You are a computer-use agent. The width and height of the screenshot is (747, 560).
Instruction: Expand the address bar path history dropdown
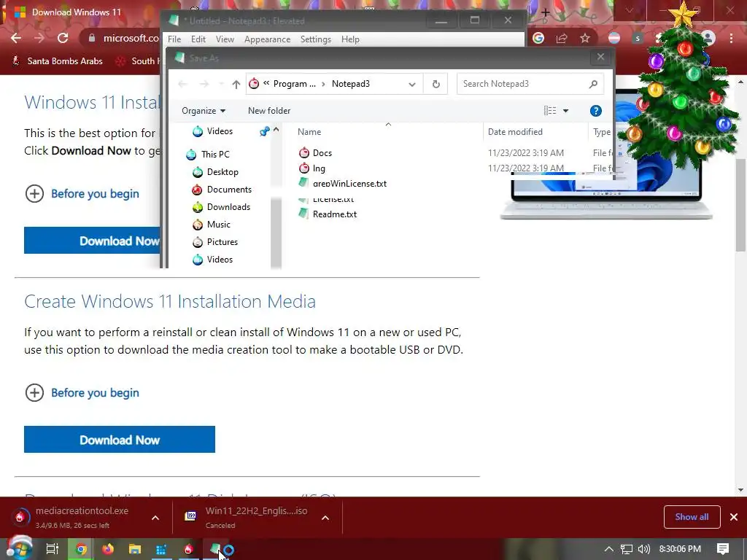(x=412, y=85)
